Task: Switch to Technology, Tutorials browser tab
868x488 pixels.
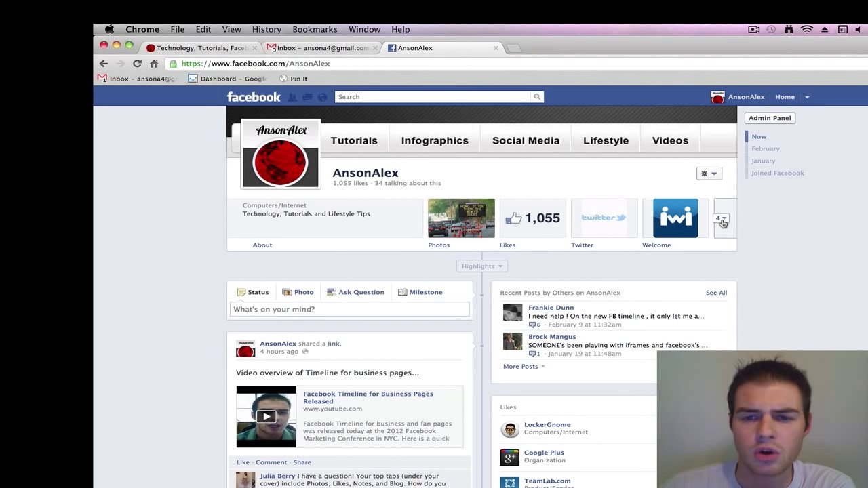Action: click(x=201, y=48)
